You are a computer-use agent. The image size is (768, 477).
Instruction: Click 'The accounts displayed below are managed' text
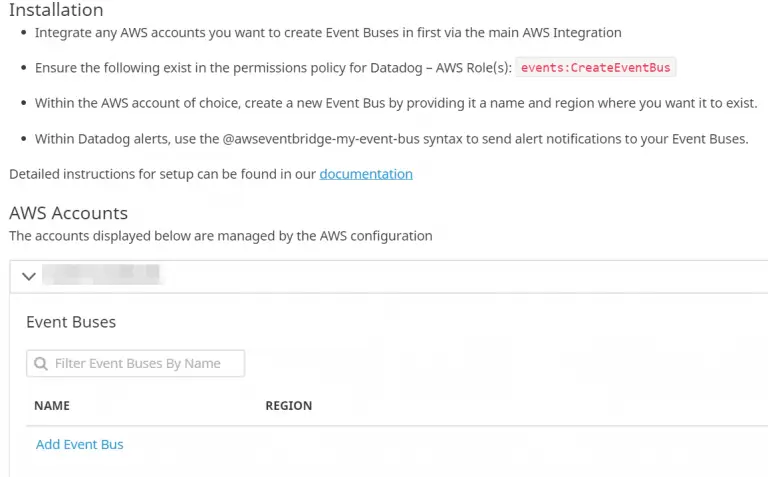221,236
